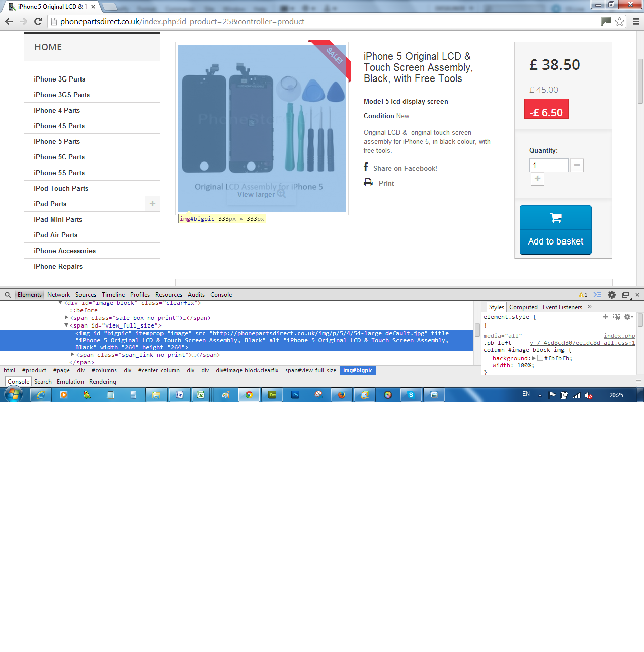Open the Resources panel

coord(169,295)
